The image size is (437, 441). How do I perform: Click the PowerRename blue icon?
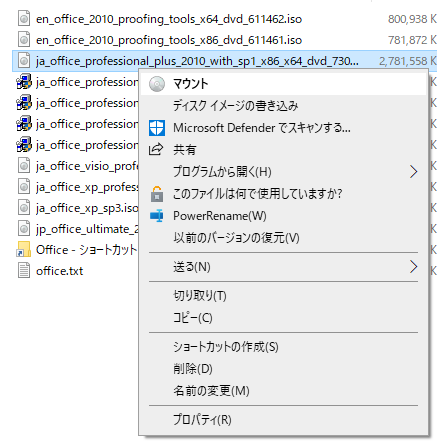(156, 216)
